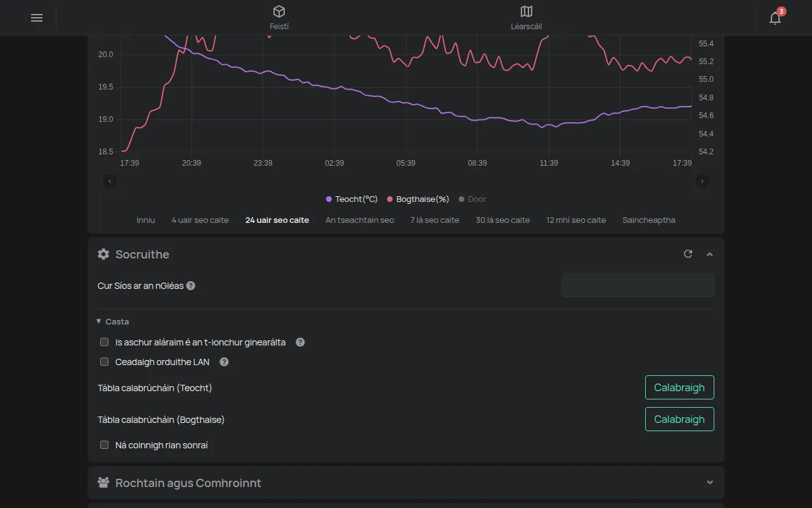Collapse the Casta section
This screenshot has width=812, height=508.
point(113,322)
